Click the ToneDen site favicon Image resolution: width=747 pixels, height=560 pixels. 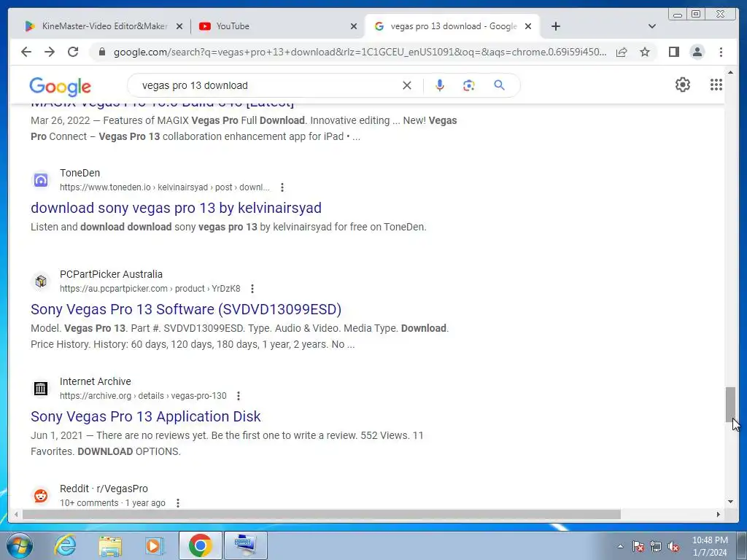[41, 180]
